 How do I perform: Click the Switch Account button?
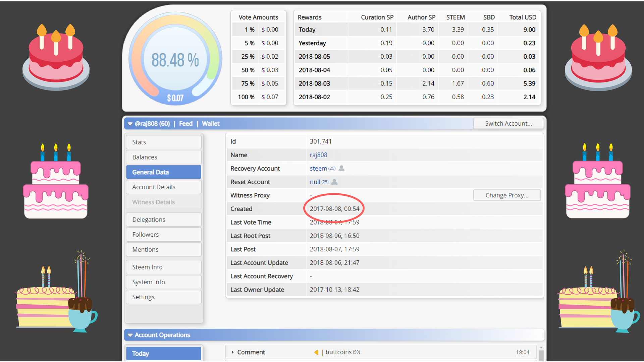tap(508, 123)
